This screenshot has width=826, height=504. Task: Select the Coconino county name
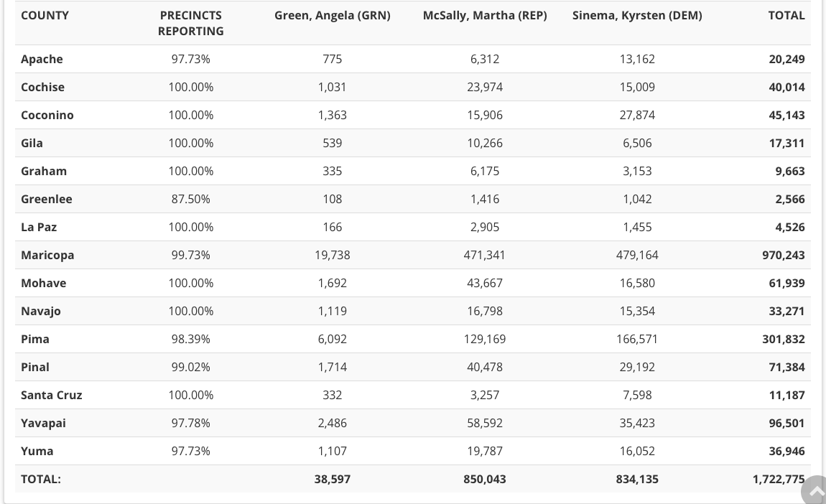tap(47, 115)
